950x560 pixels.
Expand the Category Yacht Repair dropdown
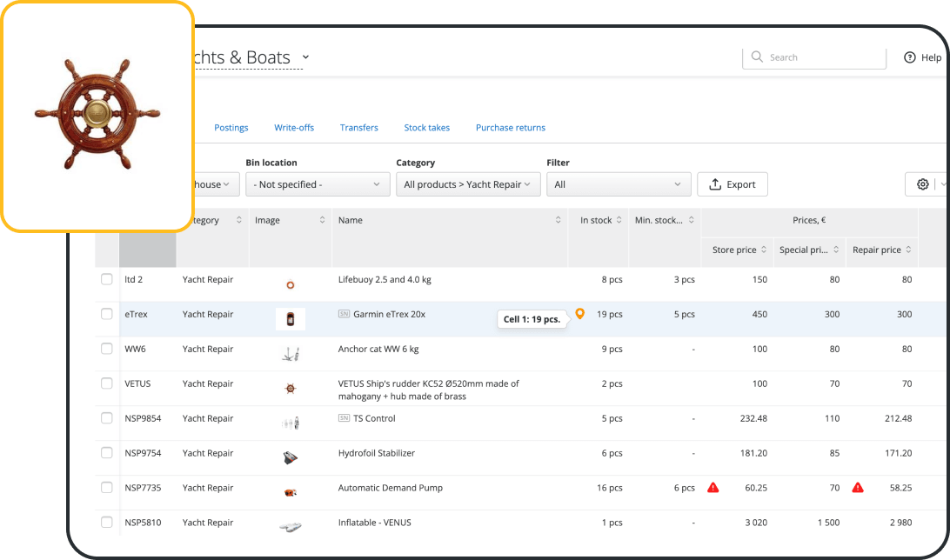(x=468, y=184)
